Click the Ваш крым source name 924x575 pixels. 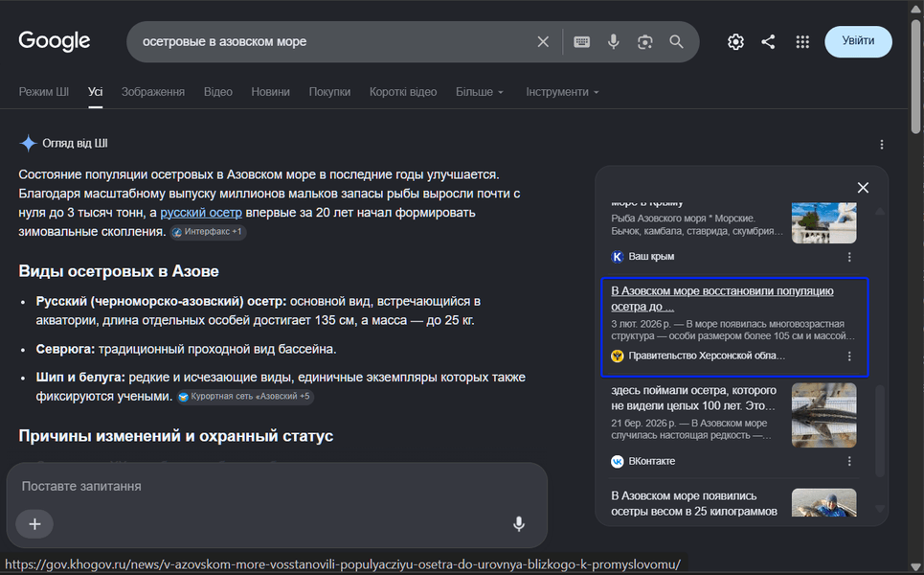click(x=651, y=257)
